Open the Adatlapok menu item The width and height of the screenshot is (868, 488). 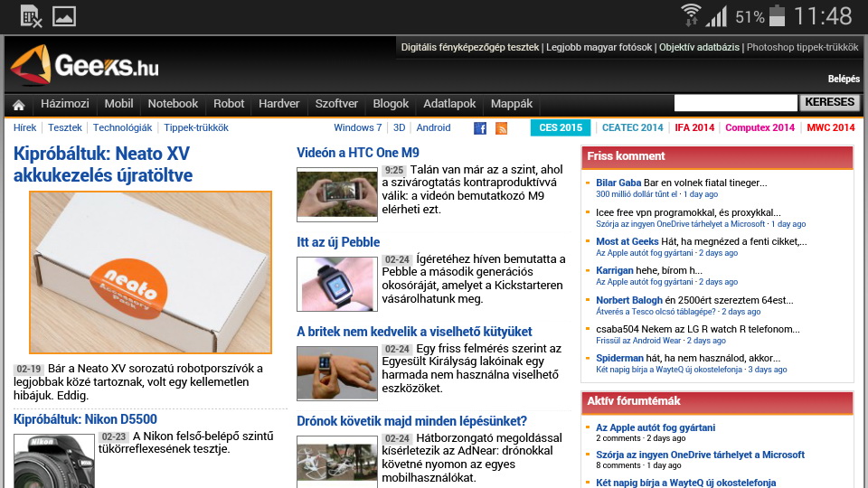point(449,104)
